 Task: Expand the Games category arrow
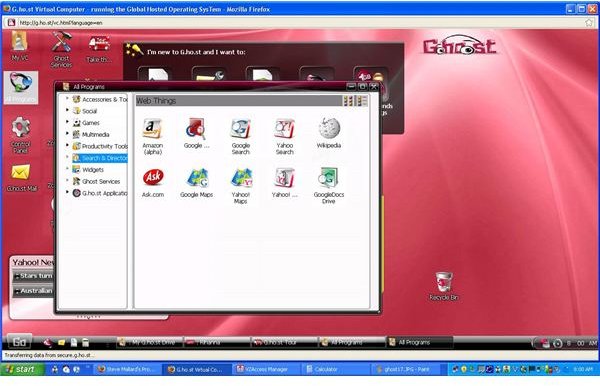tap(67, 122)
